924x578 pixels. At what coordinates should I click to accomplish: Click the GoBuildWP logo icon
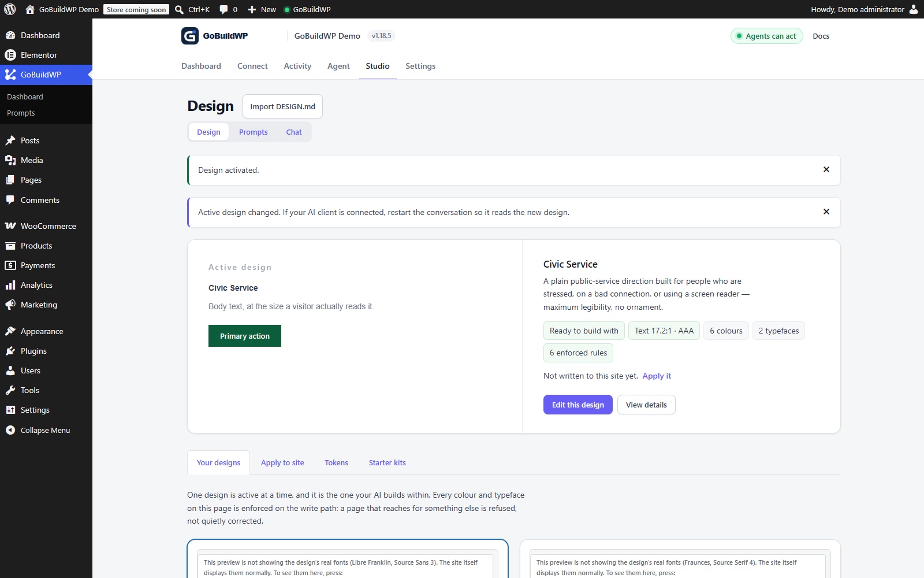(190, 36)
